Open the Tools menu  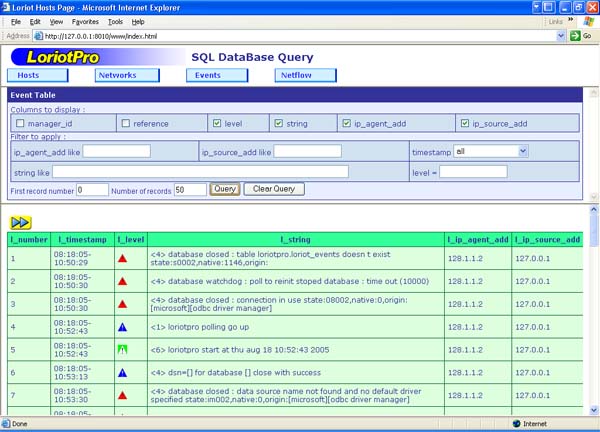pos(115,22)
